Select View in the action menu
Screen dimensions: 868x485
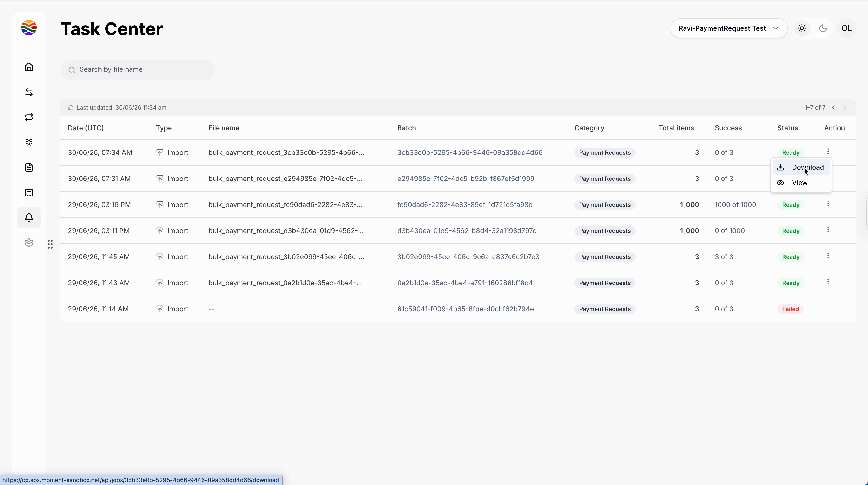click(x=801, y=183)
